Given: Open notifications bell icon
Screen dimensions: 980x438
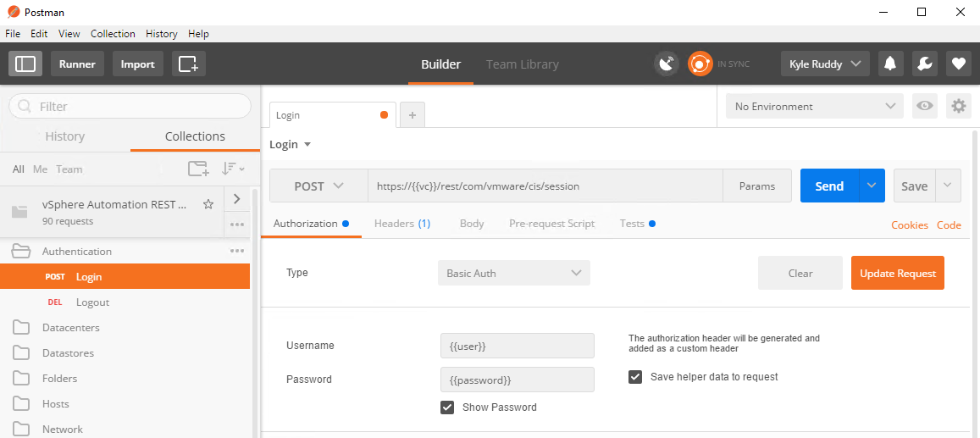Looking at the screenshot, I should tap(889, 64).
